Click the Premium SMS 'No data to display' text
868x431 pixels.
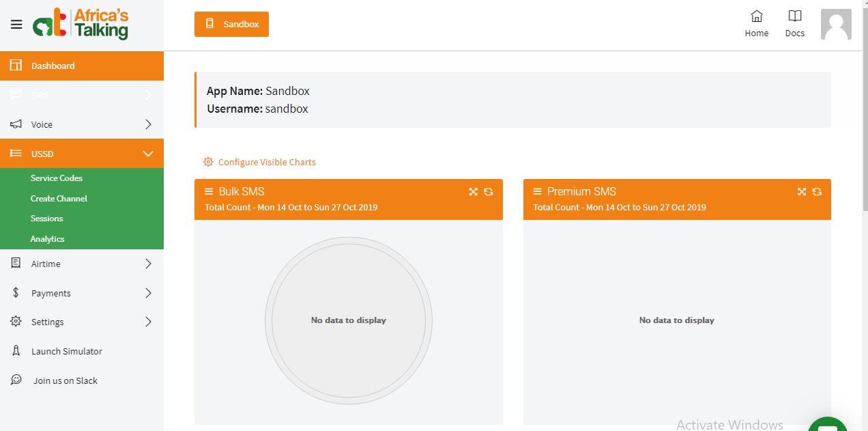[677, 320]
